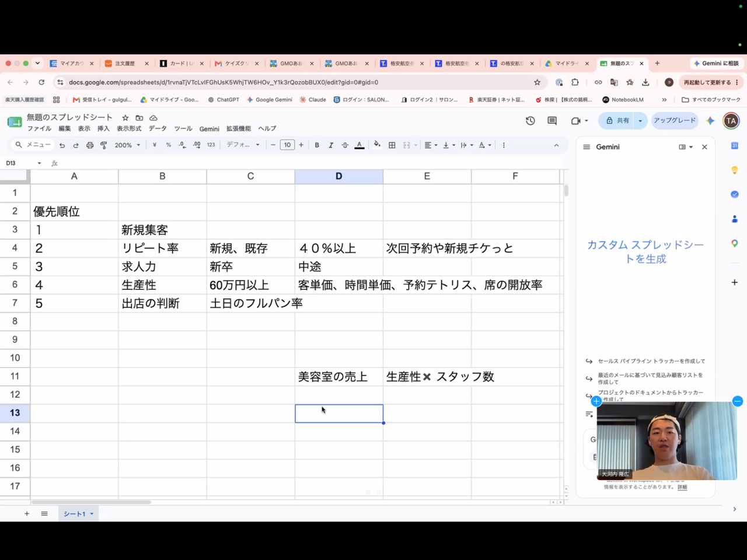This screenshot has height=560, width=747.
Task: Open version history clock icon
Action: (530, 121)
